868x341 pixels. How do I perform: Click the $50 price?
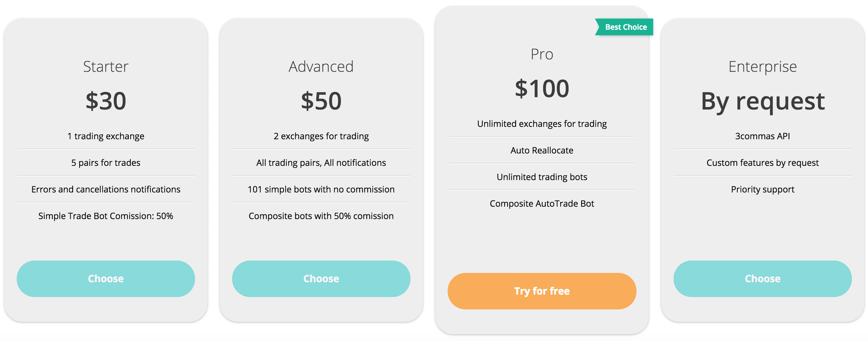(x=321, y=101)
